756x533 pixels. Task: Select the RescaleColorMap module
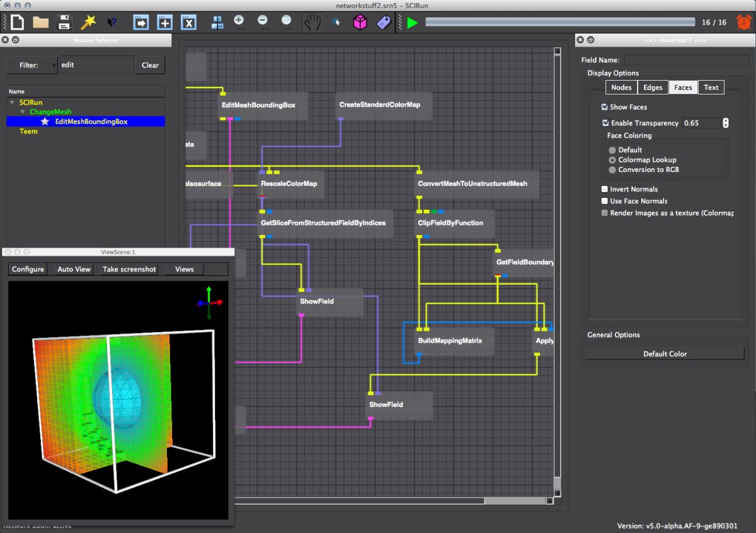click(291, 184)
